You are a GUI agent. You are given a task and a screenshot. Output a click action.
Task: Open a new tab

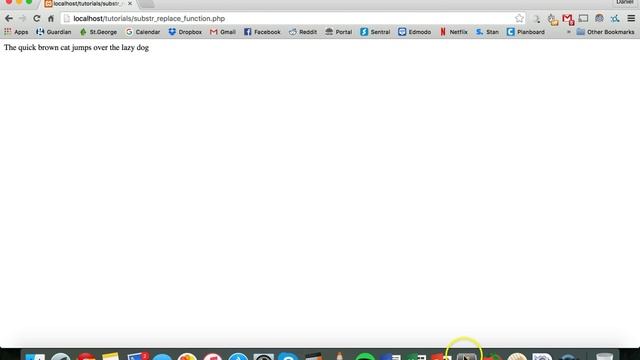click(x=147, y=4)
